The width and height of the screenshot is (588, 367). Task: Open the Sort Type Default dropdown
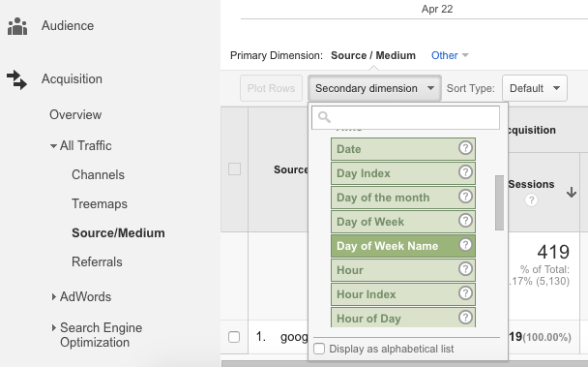pos(535,88)
